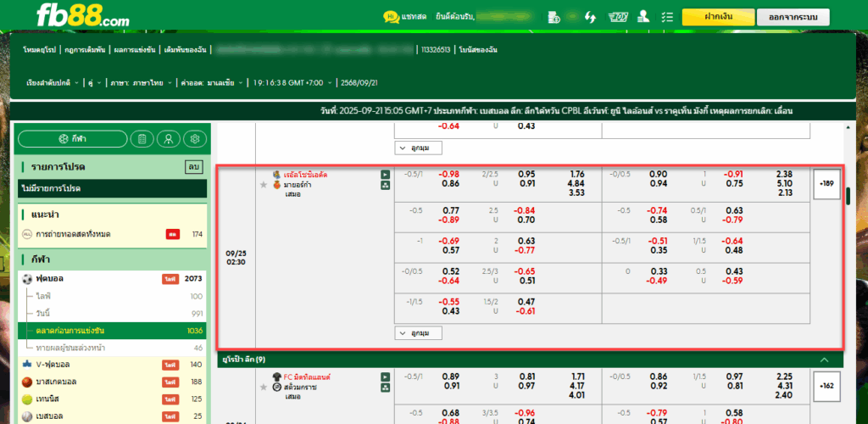
Task: Open statistics icon for เรอัล โซซิเอดัด match
Action: coord(385,186)
